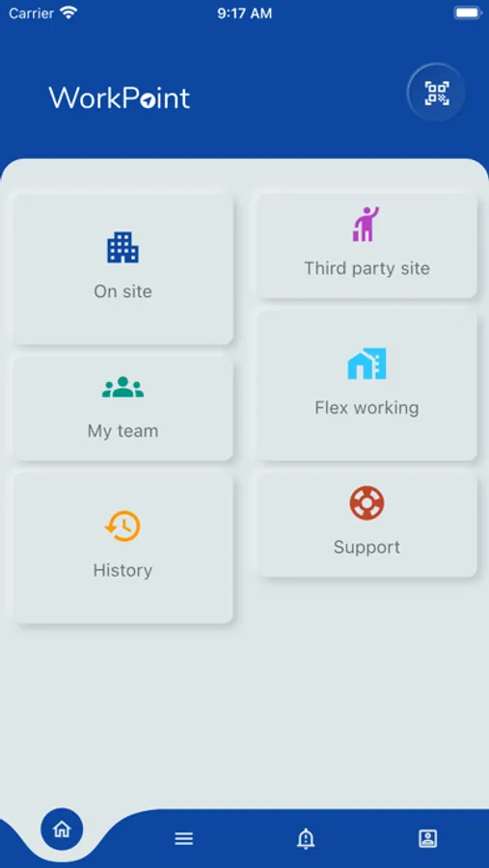
Task: Open the profile tab in bottom bar
Action: pyautogui.click(x=427, y=839)
